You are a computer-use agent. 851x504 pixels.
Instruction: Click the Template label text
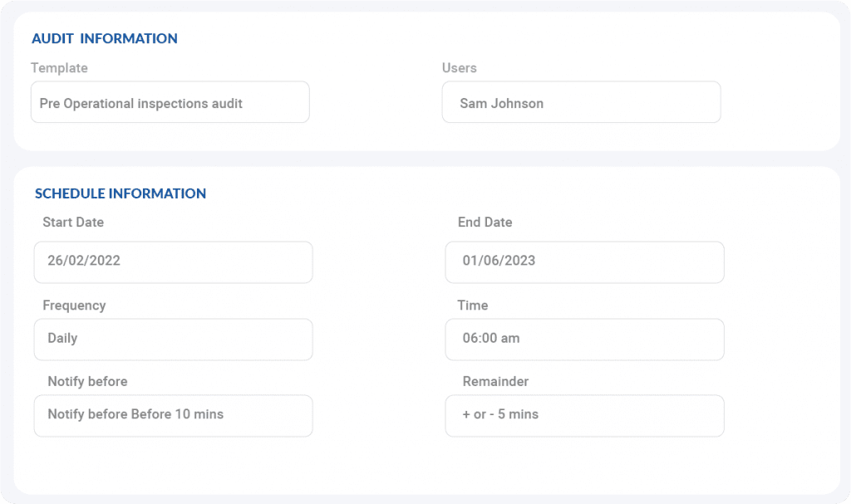pyautogui.click(x=59, y=68)
